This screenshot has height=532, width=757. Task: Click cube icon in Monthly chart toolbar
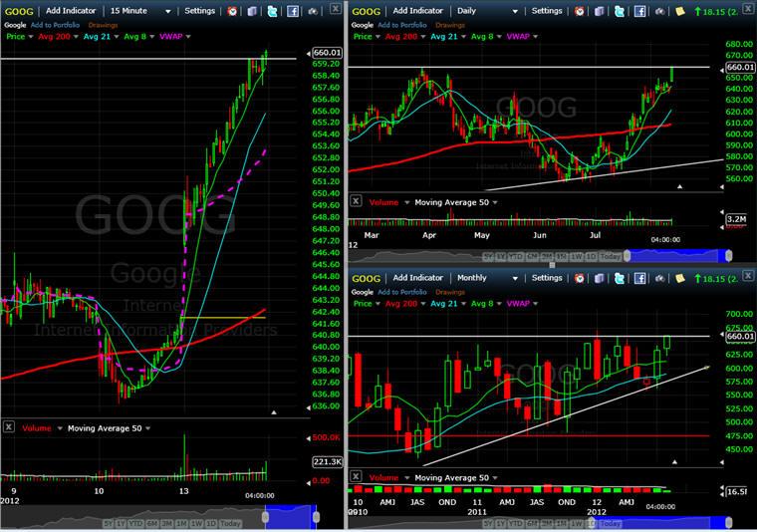point(600,278)
